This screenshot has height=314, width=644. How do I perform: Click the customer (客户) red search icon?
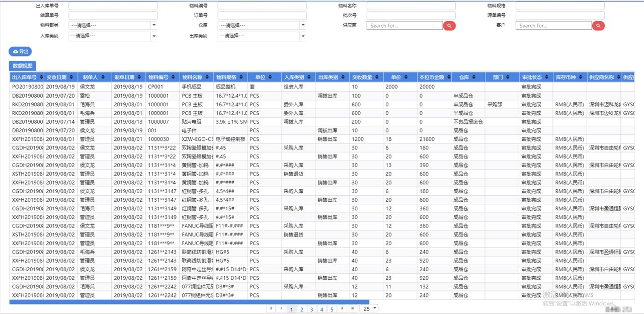[598, 26]
